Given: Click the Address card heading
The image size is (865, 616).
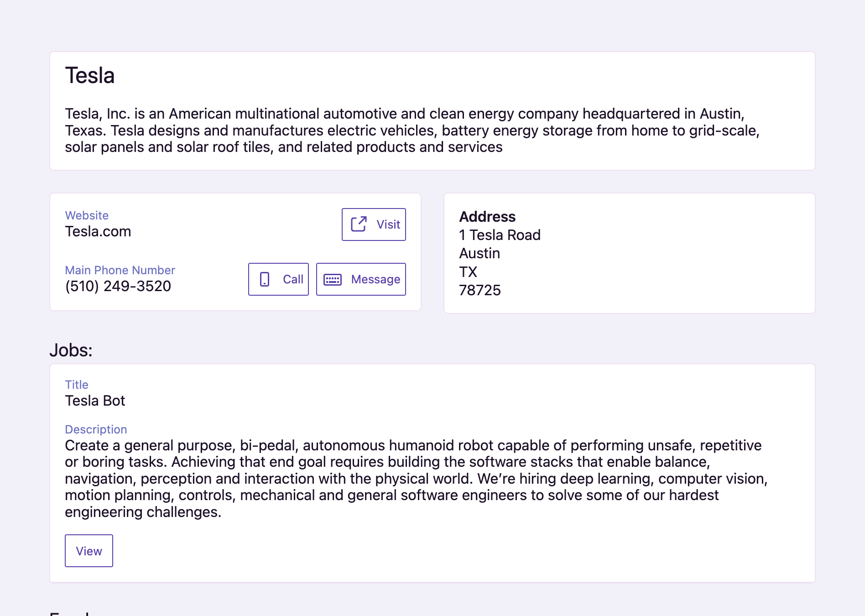Looking at the screenshot, I should (487, 217).
